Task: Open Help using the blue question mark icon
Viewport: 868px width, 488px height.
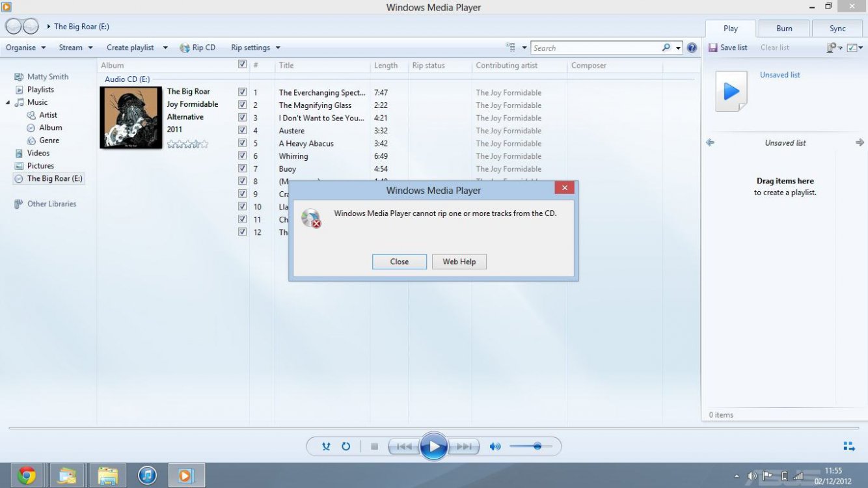Action: point(692,47)
